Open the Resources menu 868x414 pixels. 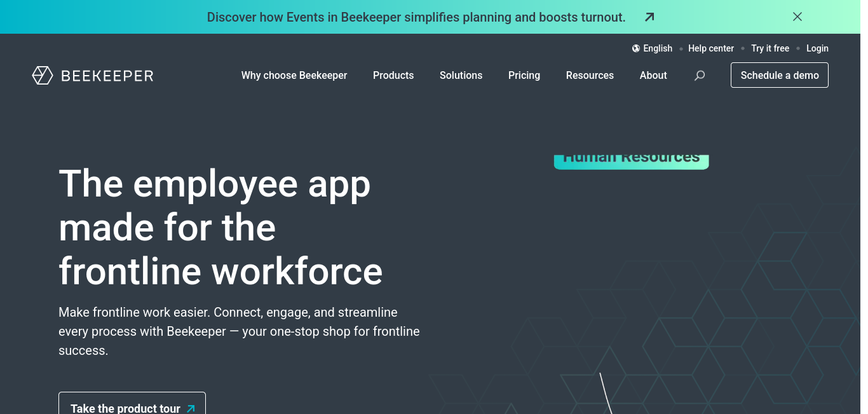click(590, 75)
